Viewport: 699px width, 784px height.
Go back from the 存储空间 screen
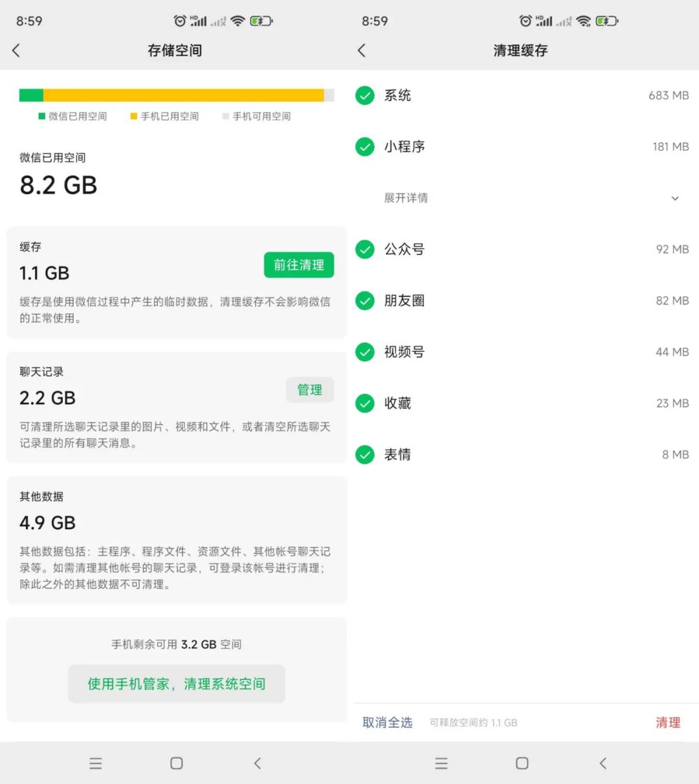[x=16, y=50]
